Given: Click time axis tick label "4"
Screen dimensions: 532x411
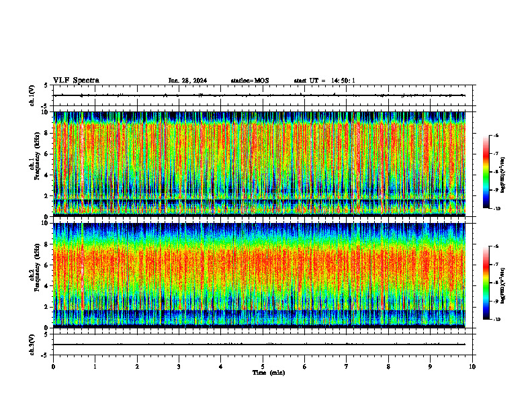Looking at the screenshot, I should point(221,367).
